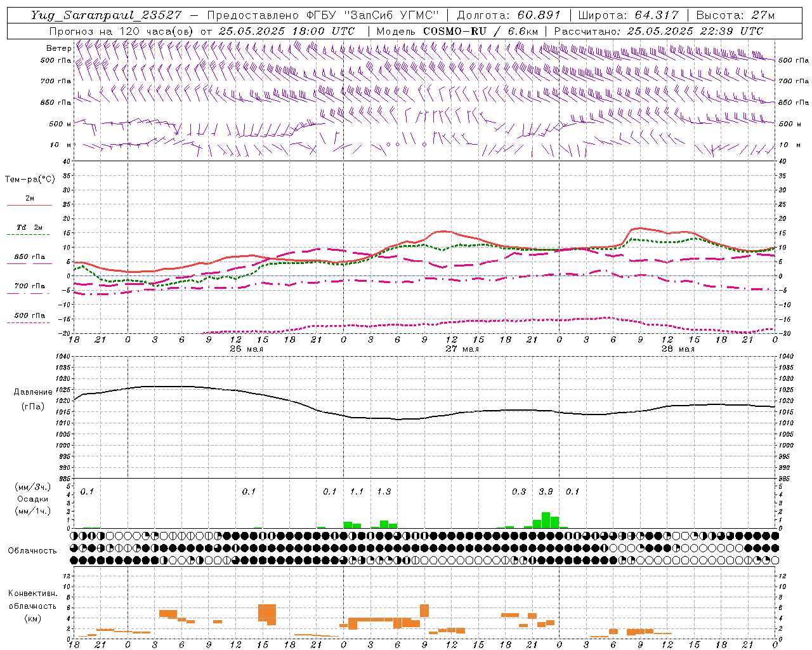Click the station title Yug_Saranpaul_23527
The image size is (812, 650).
point(105,15)
